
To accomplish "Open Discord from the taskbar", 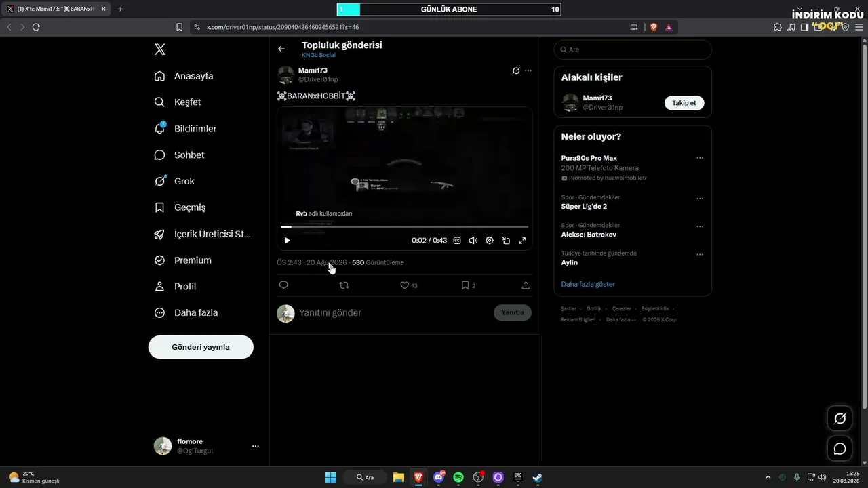I will 439,477.
